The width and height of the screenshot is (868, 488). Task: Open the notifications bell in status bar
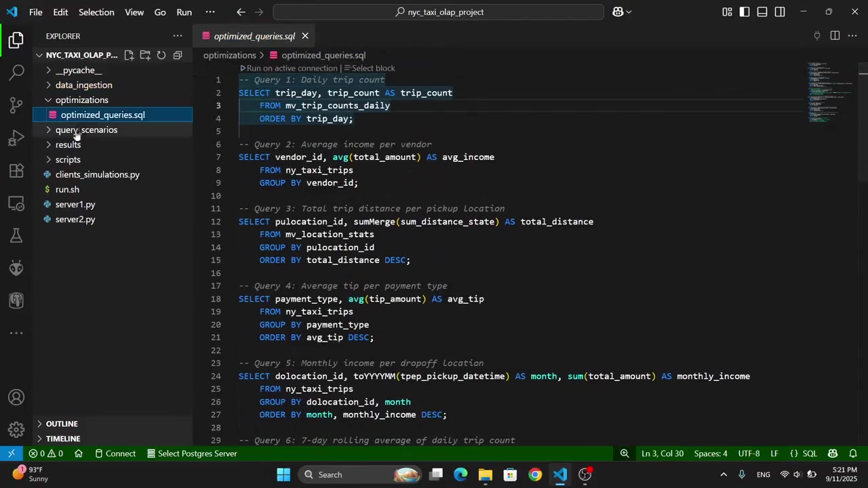(853, 453)
